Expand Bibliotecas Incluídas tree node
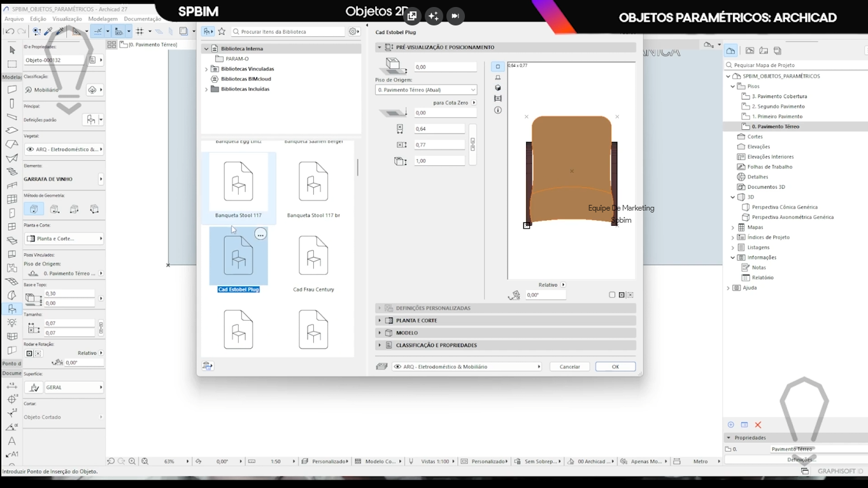Screen dimensions: 868x488 (x=206, y=89)
